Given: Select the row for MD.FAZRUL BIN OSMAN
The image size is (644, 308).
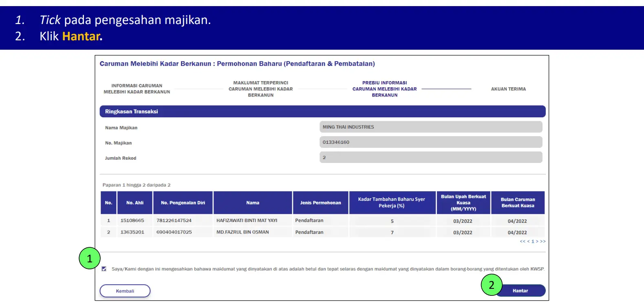Looking at the screenshot, I should coord(323,232).
